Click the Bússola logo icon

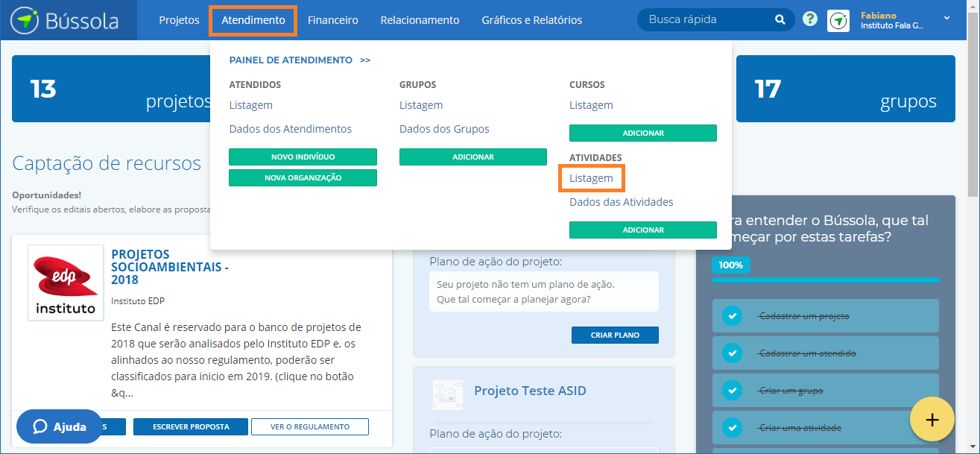tap(25, 20)
